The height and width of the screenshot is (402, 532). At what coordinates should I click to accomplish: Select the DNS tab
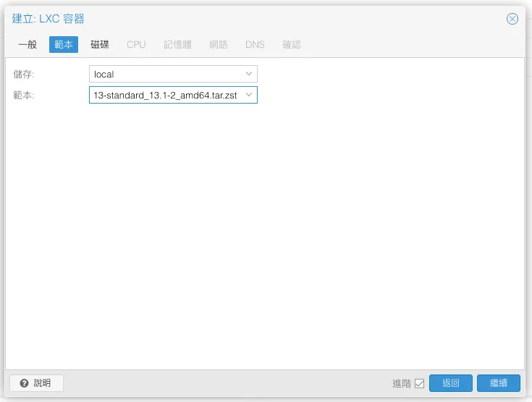pos(255,44)
